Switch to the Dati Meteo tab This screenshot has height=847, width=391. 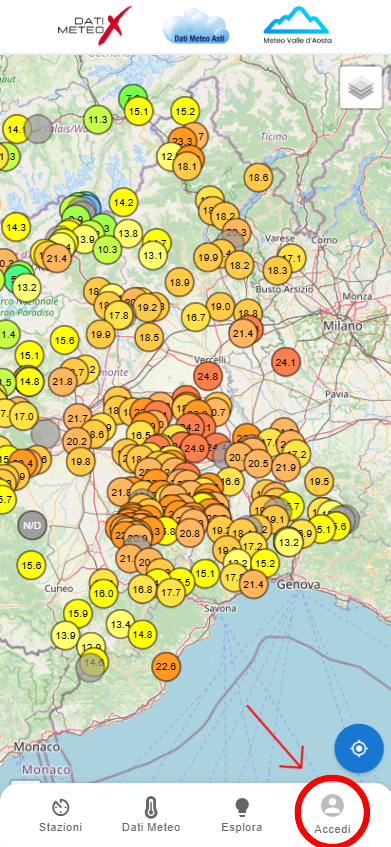point(151,816)
